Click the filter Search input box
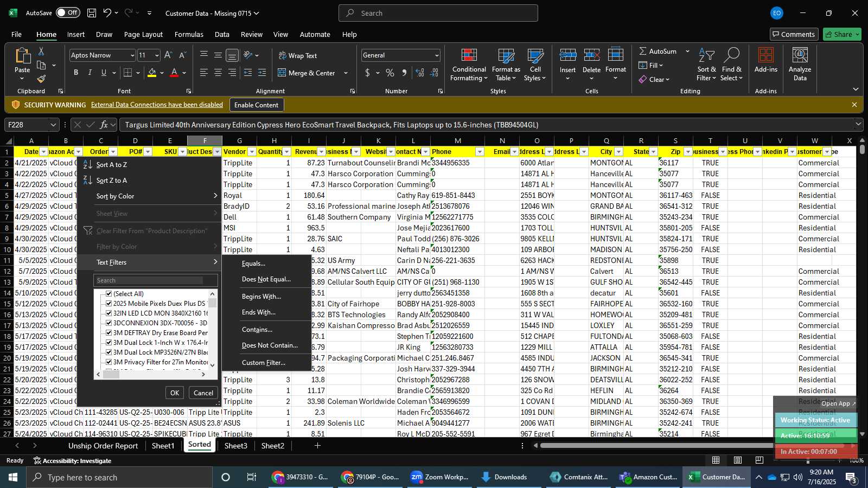This screenshot has height=488, width=868. (156, 280)
